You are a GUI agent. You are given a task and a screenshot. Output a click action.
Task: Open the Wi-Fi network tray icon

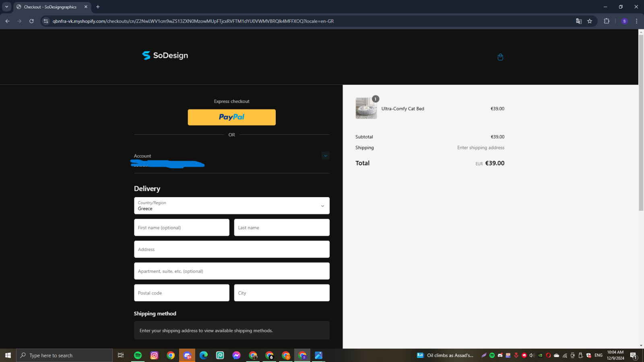click(x=565, y=355)
